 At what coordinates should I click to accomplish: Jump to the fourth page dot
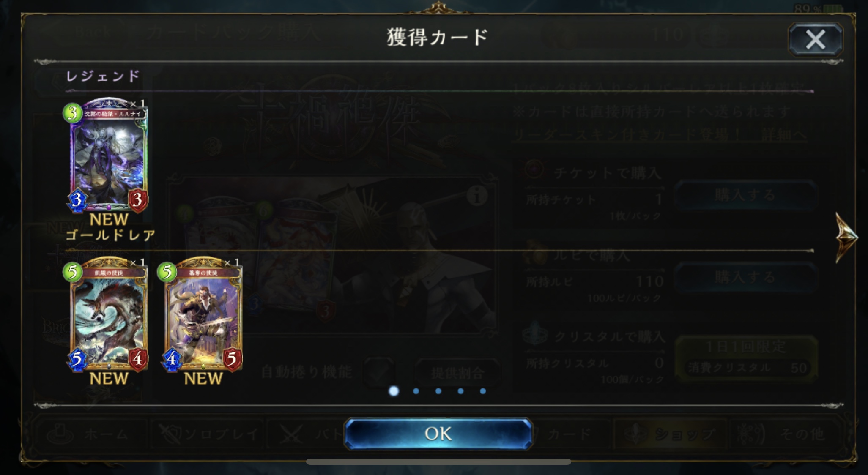click(460, 391)
